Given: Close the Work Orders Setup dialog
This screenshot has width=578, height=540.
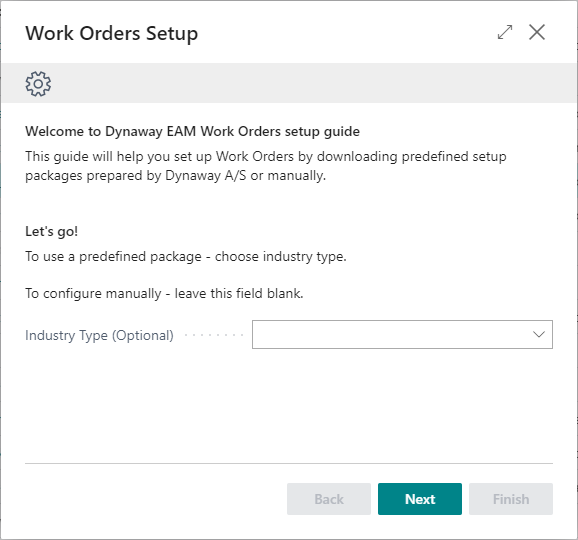Looking at the screenshot, I should (x=537, y=32).
